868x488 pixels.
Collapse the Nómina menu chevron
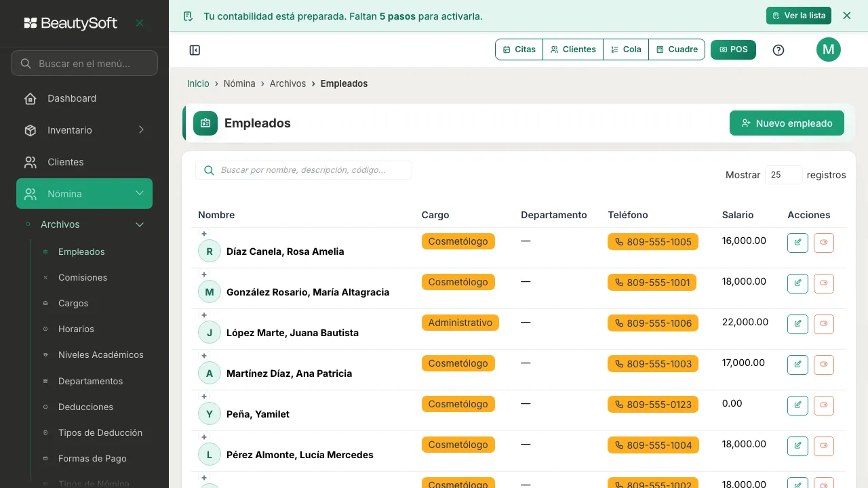pyautogui.click(x=140, y=194)
